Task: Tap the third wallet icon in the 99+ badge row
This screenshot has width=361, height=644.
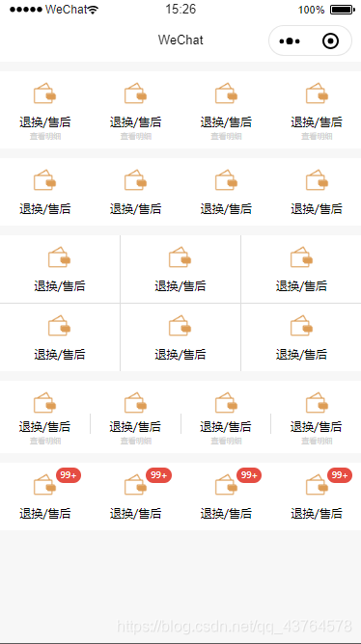Action: pyautogui.click(x=226, y=485)
